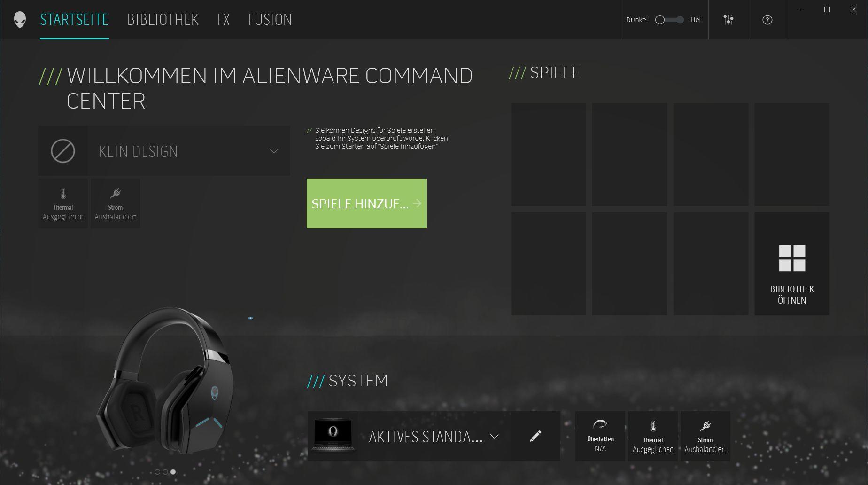Click the Thermal tile under Kein Design
This screenshot has height=485, width=868.
[63, 203]
